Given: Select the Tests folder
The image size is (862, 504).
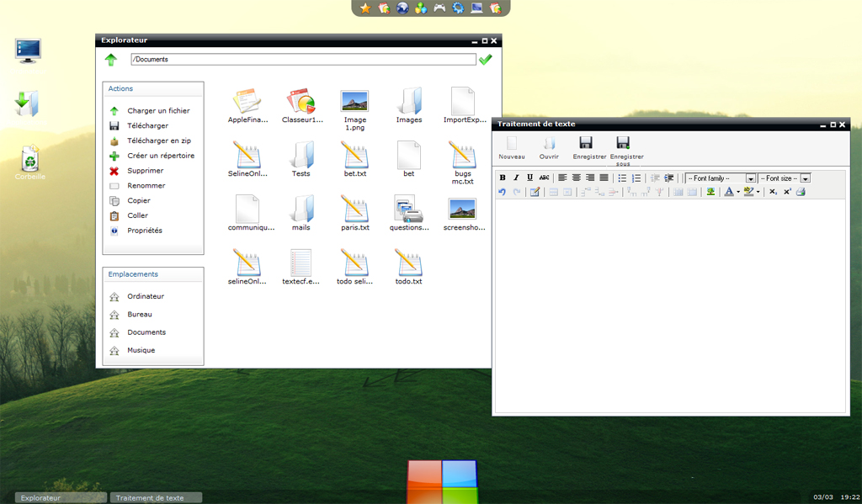Looking at the screenshot, I should [x=301, y=159].
